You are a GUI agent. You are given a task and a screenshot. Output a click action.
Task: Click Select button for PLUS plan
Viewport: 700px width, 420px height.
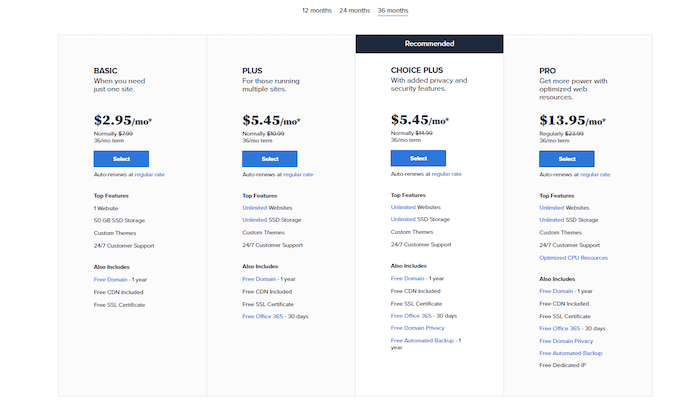pos(270,158)
